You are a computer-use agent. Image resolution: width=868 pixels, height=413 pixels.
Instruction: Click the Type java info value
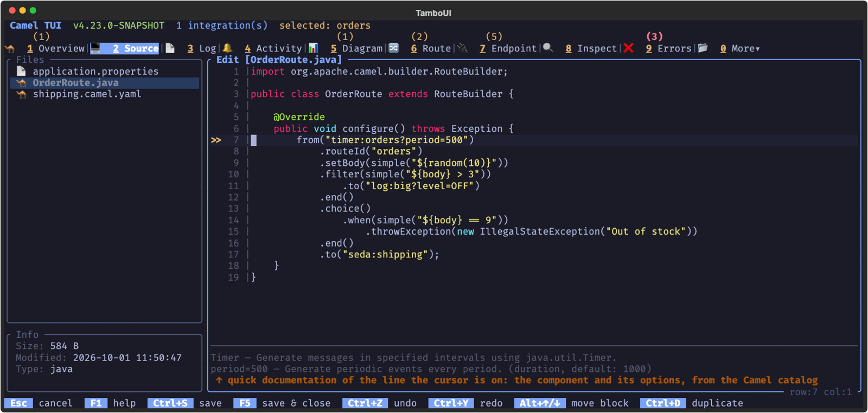[61, 369]
